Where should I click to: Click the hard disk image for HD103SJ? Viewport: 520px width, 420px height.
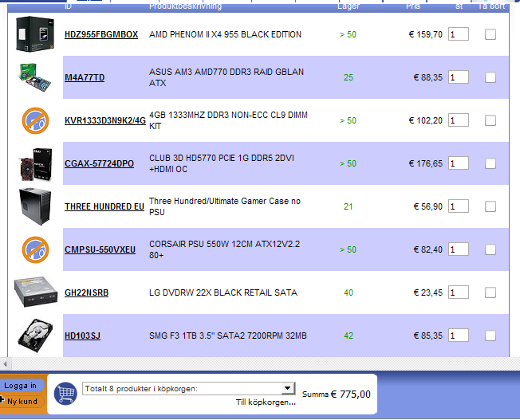click(35, 336)
